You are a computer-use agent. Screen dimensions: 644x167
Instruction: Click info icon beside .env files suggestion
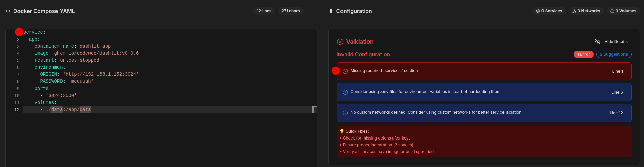click(345, 92)
